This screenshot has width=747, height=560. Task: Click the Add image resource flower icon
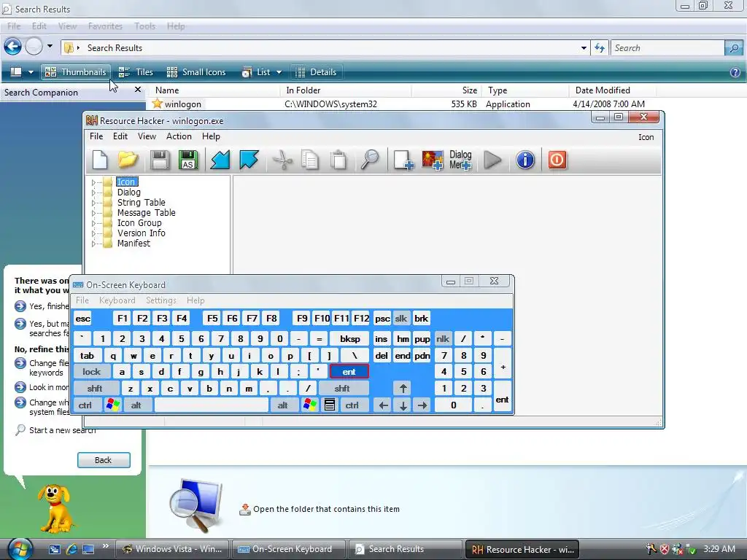coord(432,160)
